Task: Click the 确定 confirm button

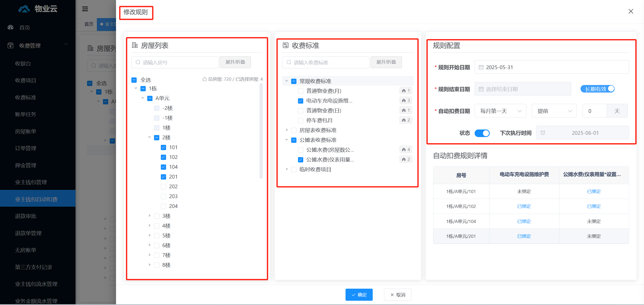Action: (359, 295)
